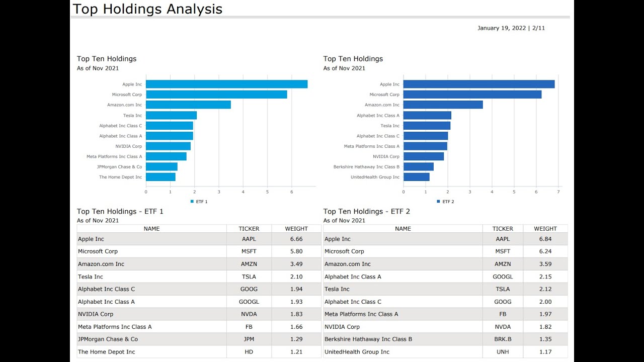Click the weight value 1.83

coord(296,314)
